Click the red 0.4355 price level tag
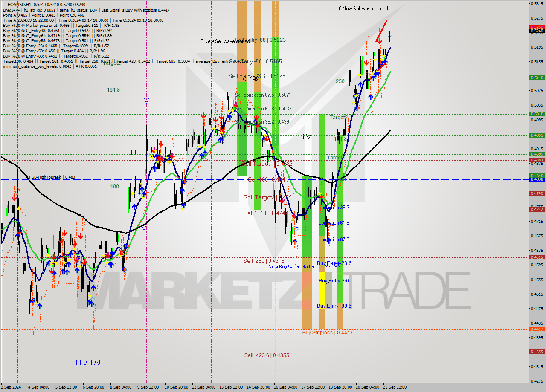Screen dimensions: 546x392 point(537,352)
